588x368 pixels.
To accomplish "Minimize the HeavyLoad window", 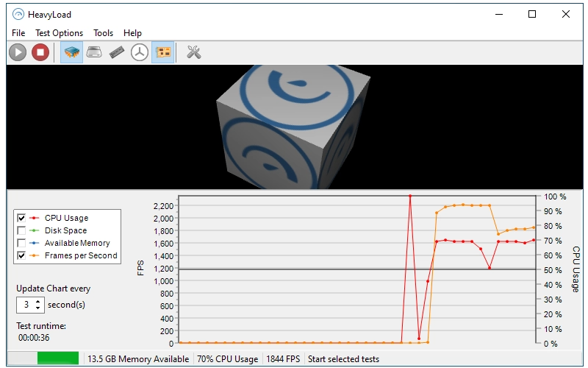I will pyautogui.click(x=499, y=14).
